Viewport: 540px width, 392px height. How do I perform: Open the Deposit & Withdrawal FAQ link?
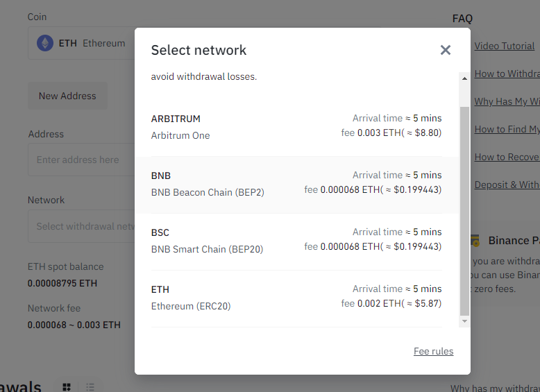pyautogui.click(x=507, y=185)
